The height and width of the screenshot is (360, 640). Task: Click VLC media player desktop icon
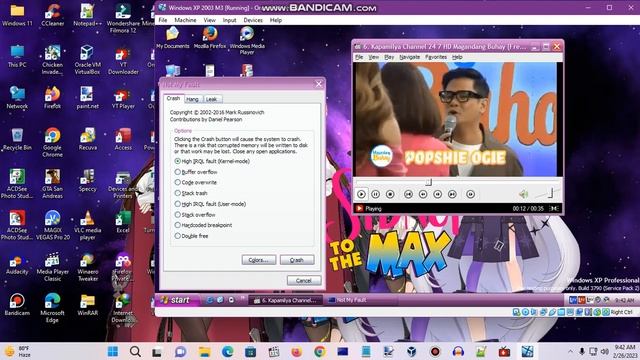[87, 225]
